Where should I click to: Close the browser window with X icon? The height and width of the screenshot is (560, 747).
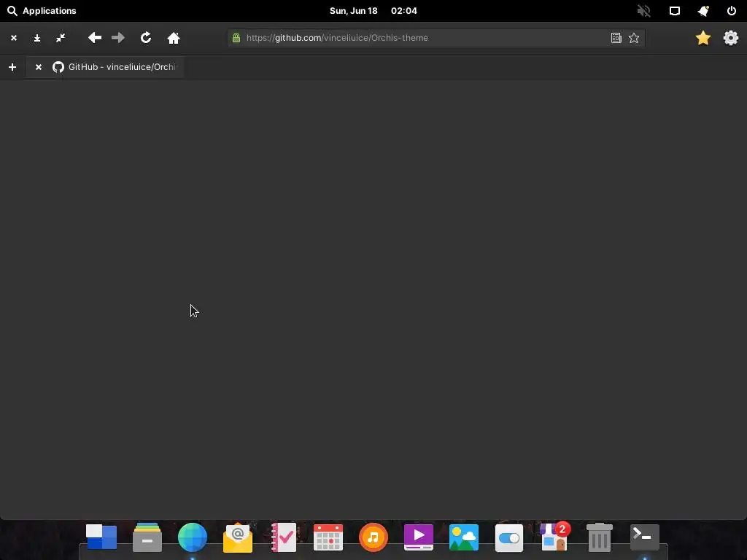[14, 38]
